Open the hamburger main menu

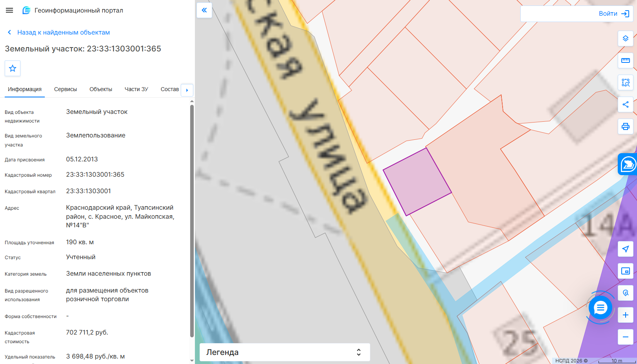pyautogui.click(x=9, y=10)
